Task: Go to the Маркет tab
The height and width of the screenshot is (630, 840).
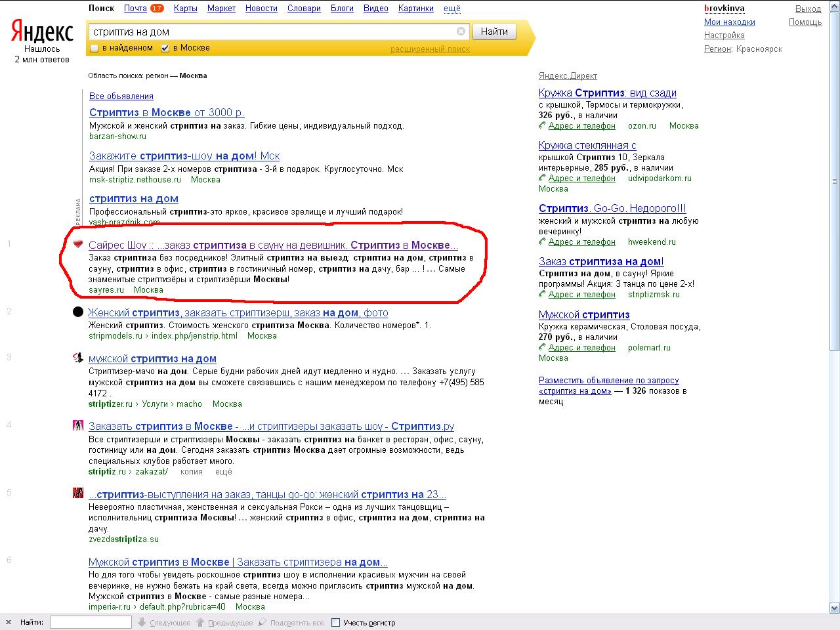Action: point(221,9)
